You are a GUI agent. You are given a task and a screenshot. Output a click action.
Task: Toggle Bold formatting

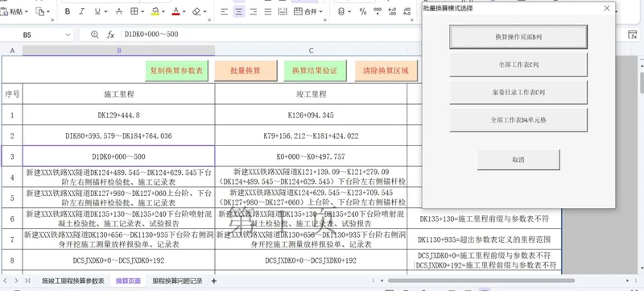point(68,11)
